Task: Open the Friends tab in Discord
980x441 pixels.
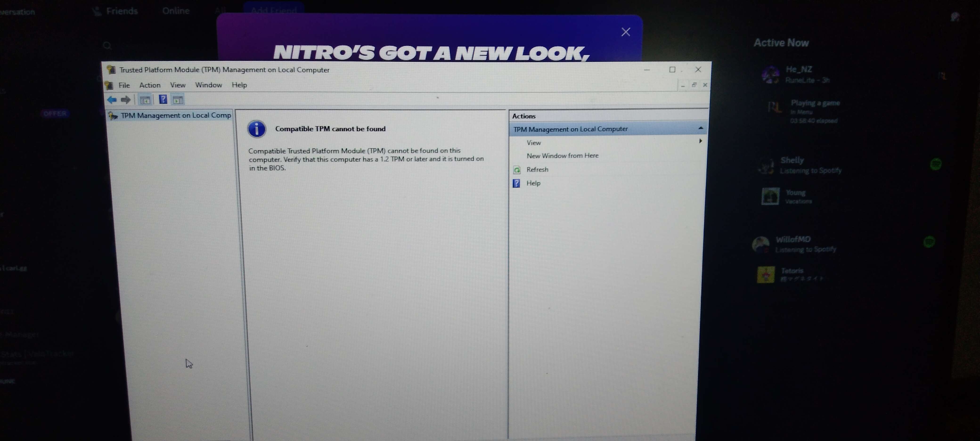Action: tap(121, 11)
